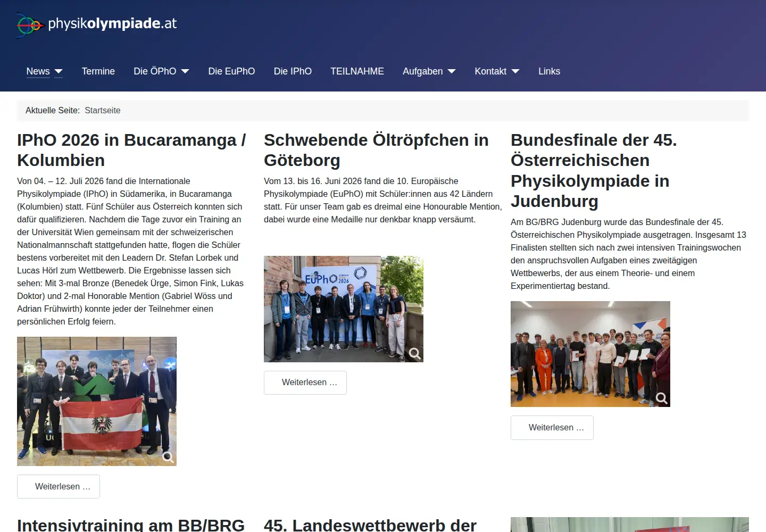Open the Die EuPhO menu item

click(231, 71)
